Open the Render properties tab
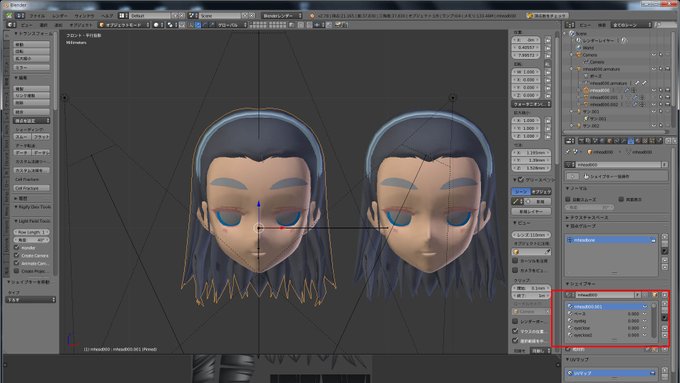This screenshot has height=383, width=680. pyautogui.click(x=581, y=141)
